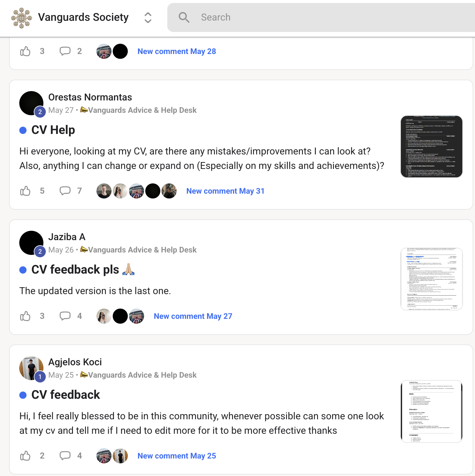Expand the Vanguards Society community switcher

tap(148, 17)
